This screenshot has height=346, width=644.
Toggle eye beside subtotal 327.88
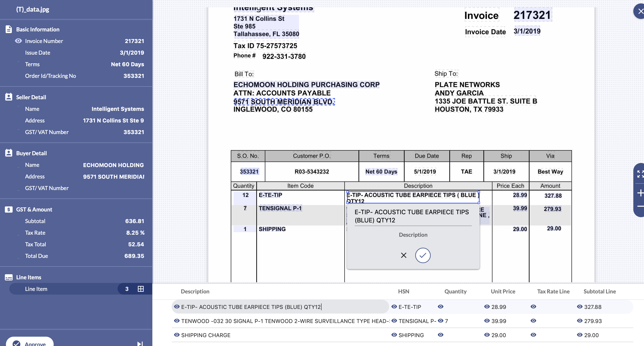580,307
